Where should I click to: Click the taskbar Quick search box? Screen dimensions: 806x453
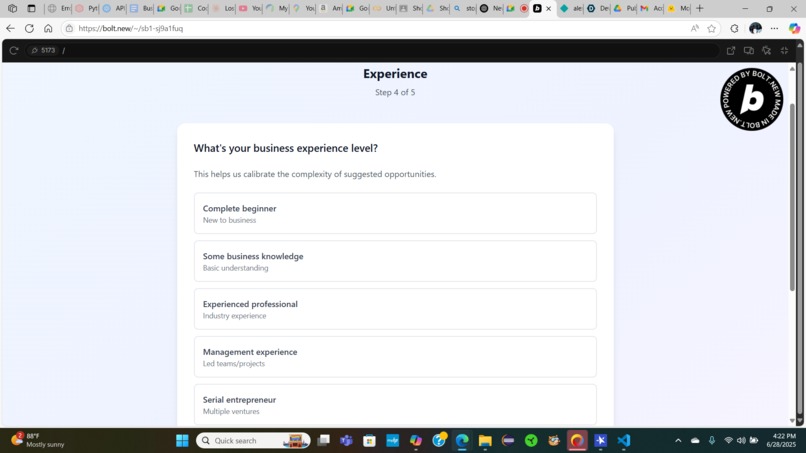(253, 441)
